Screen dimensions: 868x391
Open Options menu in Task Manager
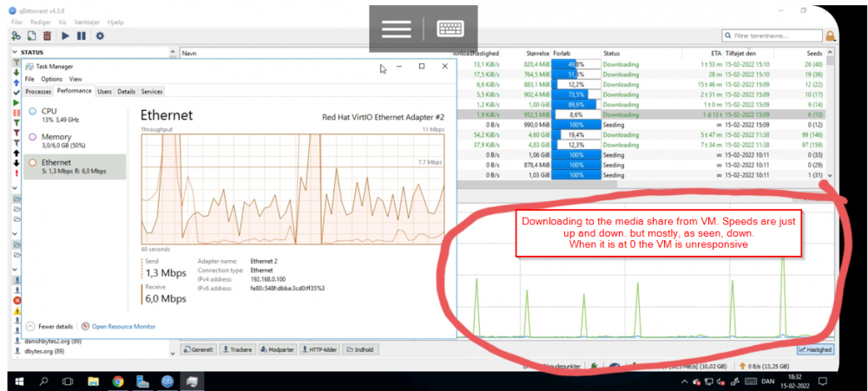51,79
